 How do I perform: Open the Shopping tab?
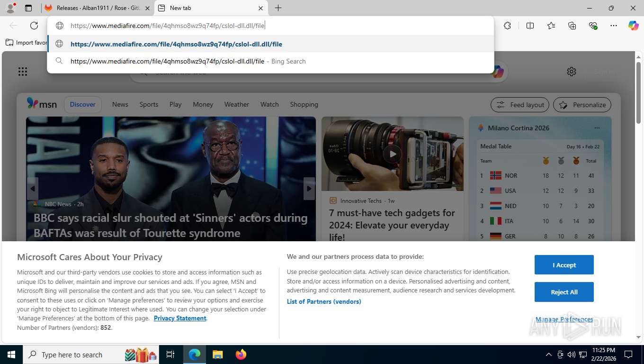click(x=304, y=104)
